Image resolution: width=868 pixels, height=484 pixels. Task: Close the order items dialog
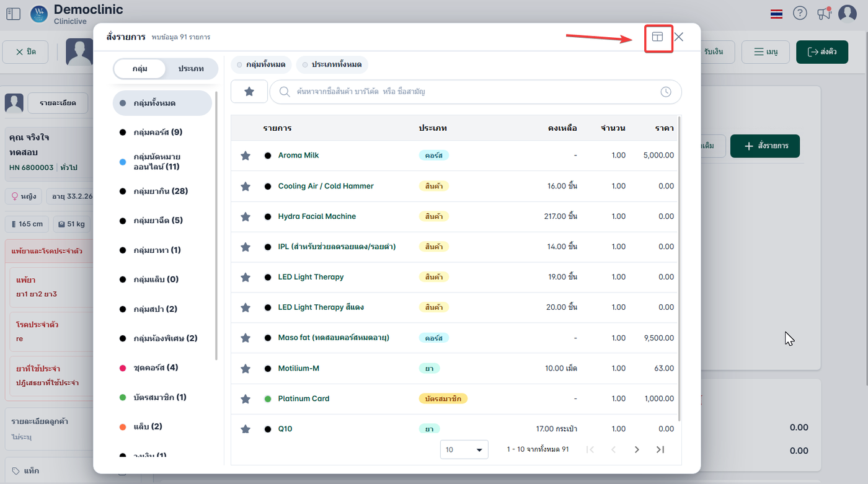[679, 37]
